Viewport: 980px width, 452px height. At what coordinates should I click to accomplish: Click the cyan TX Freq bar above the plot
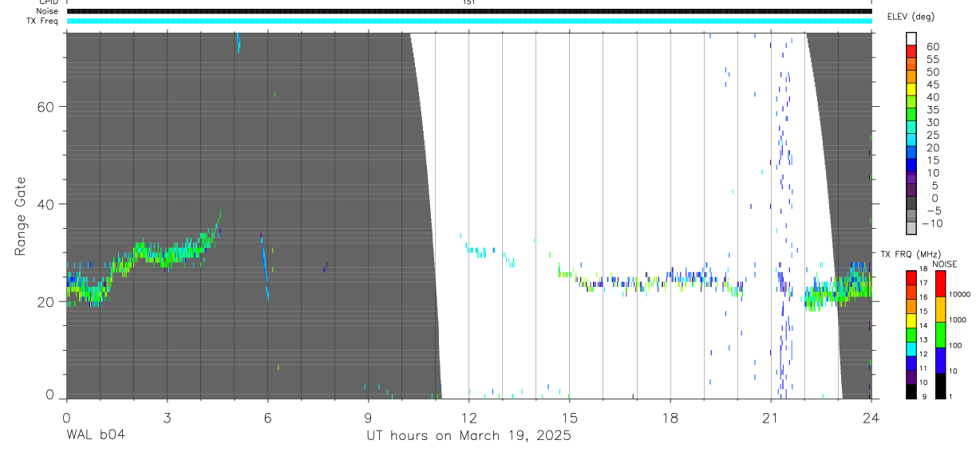coord(469,21)
